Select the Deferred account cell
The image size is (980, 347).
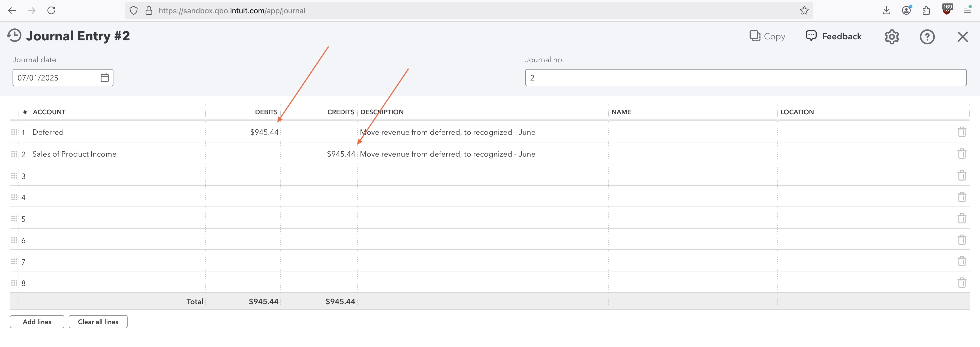[x=118, y=132]
